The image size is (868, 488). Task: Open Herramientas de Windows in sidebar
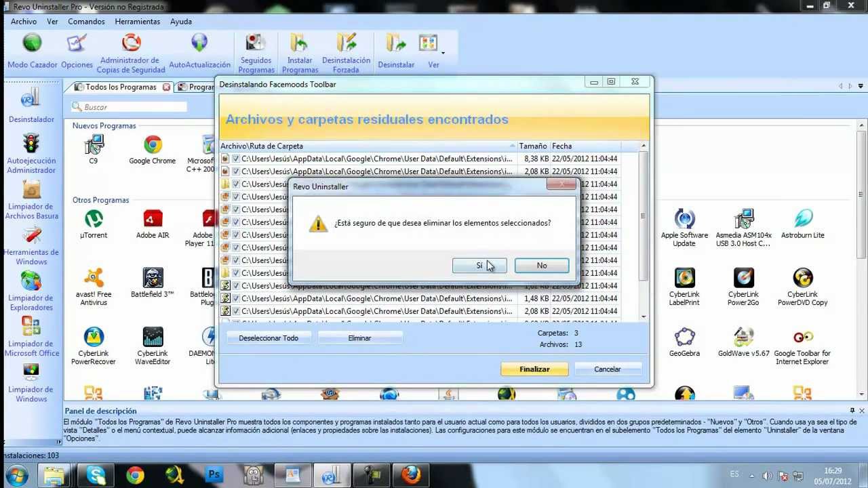pyautogui.click(x=31, y=245)
